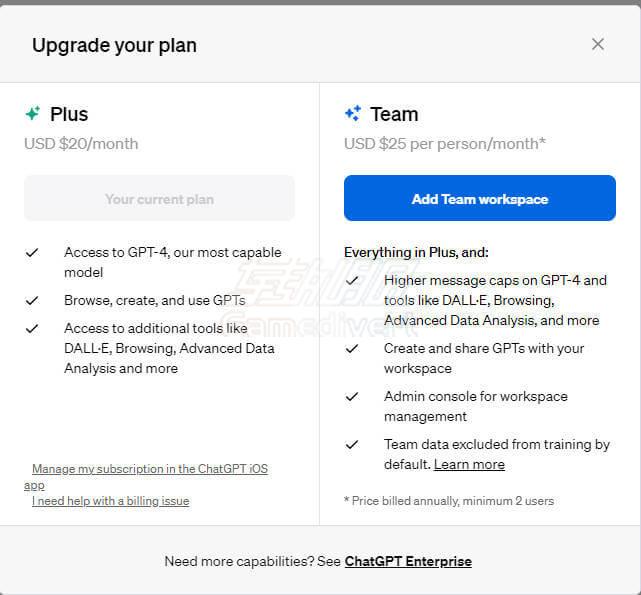Open the Learn more link

pos(469,464)
